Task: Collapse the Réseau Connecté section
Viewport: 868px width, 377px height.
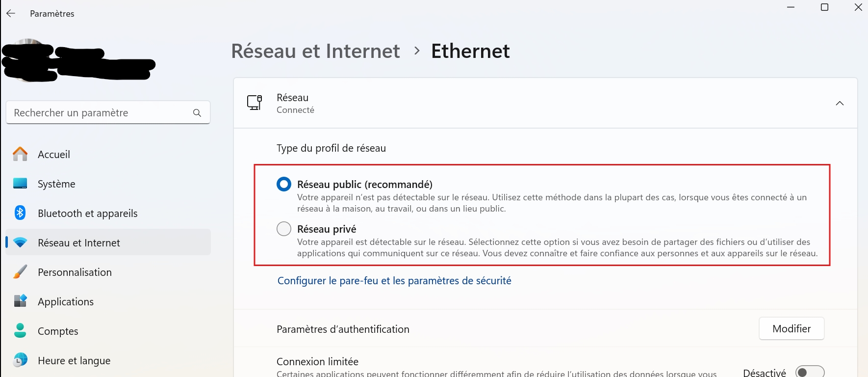Action: point(840,103)
